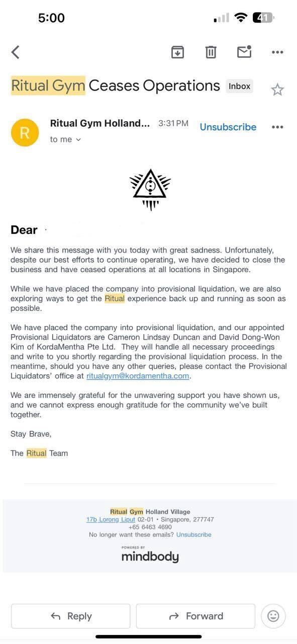
Task: Tap the mindbody logo in footer
Action: (x=150, y=554)
